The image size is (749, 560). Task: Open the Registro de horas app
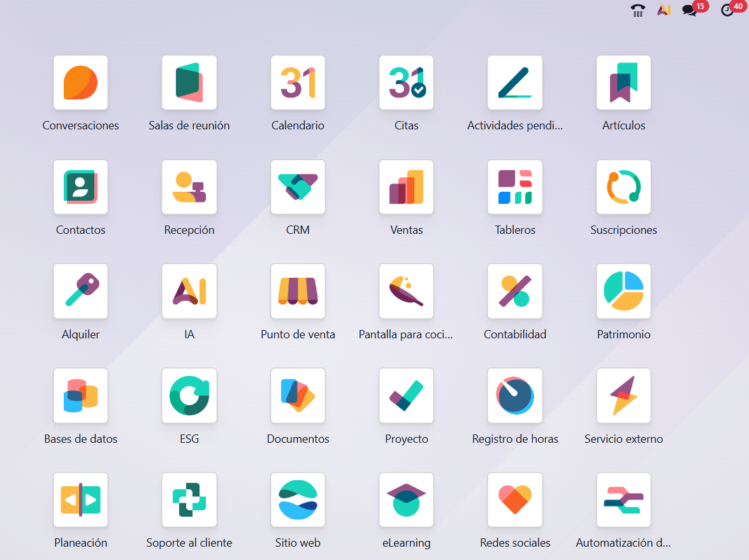pyautogui.click(x=515, y=395)
